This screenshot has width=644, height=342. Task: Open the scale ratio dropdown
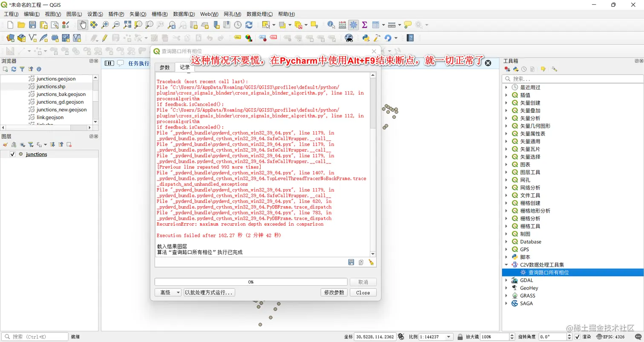click(x=448, y=336)
